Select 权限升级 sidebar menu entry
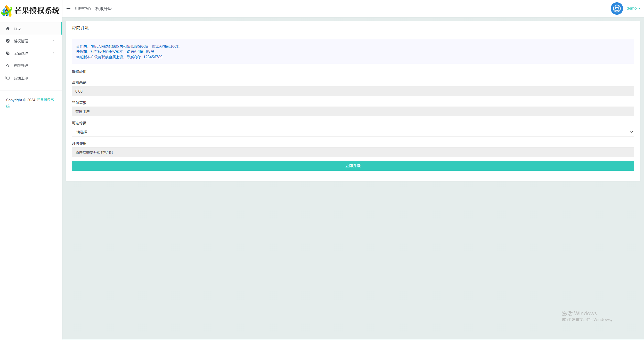Image resolution: width=644 pixels, height=340 pixels. 21,66
